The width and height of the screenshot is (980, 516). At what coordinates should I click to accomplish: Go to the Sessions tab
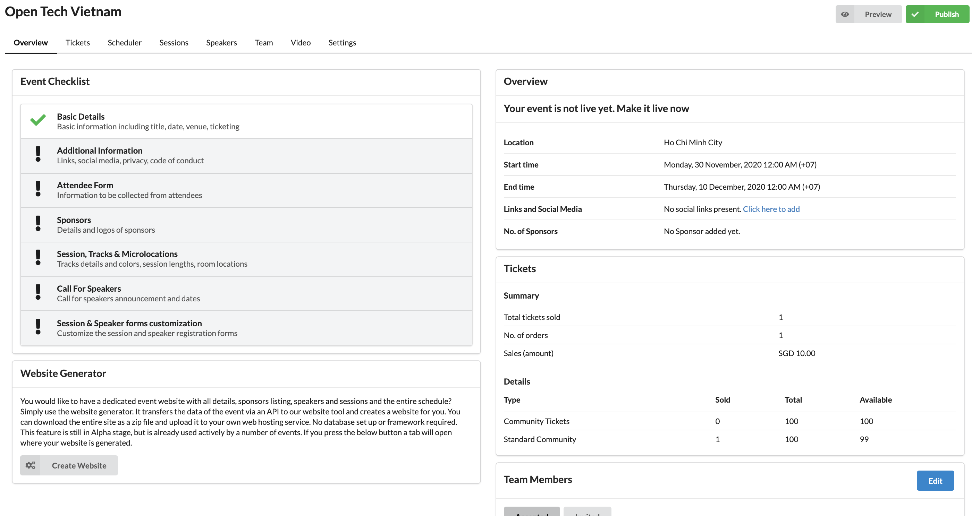click(x=174, y=43)
